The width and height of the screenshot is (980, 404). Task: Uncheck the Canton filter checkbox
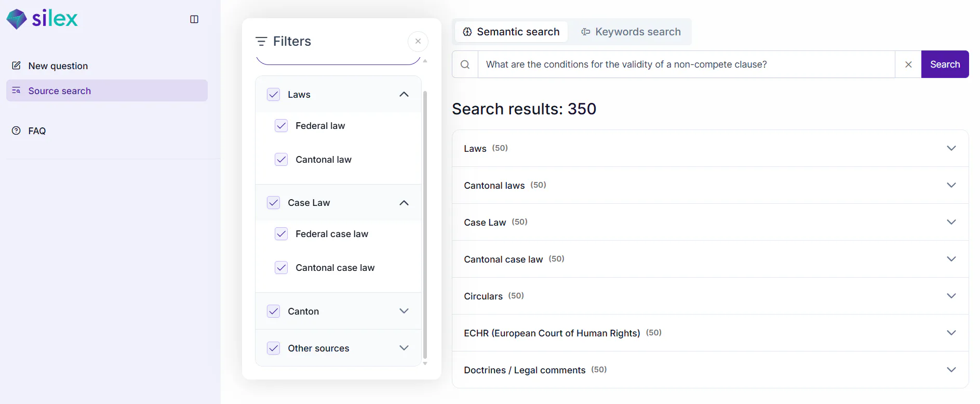point(274,311)
